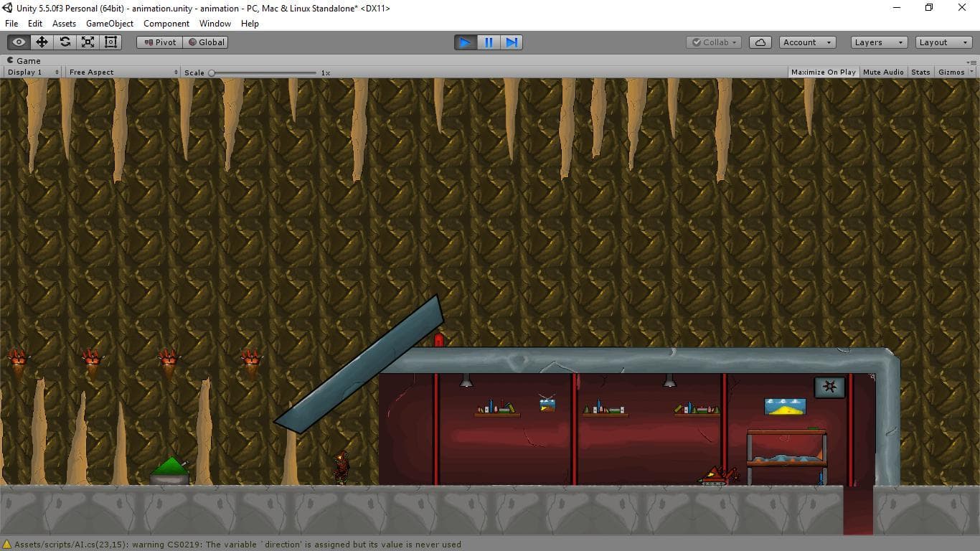Toggle Gizmos in Game view

(x=951, y=72)
